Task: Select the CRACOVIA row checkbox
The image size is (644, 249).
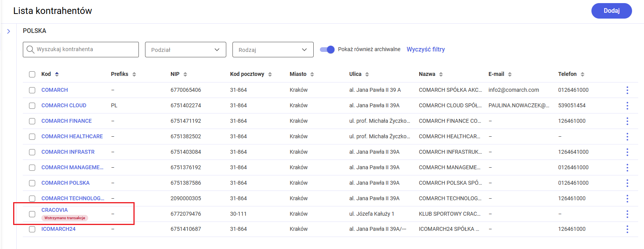Action: [32, 214]
